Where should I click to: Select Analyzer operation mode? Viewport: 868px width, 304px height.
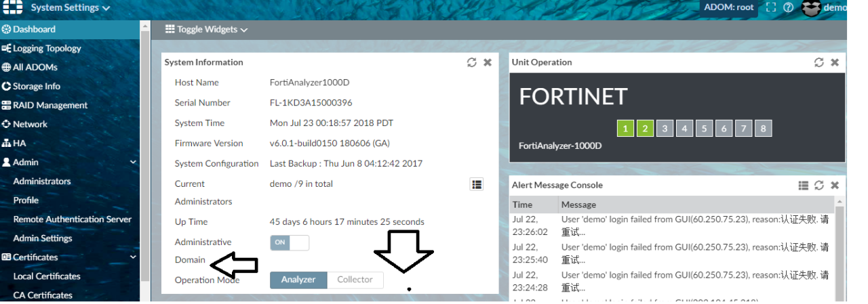tap(298, 280)
